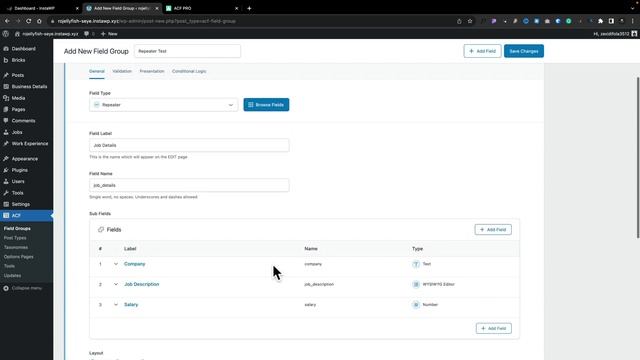Open Business Details menu item

coord(29,87)
